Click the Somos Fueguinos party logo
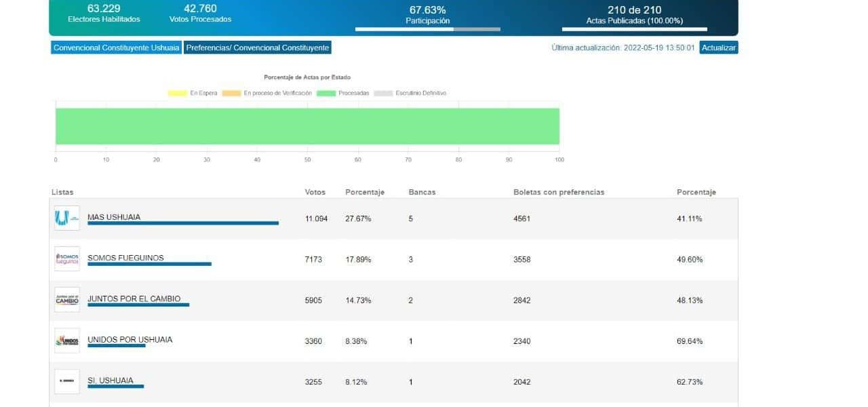Image resolution: width=868 pixels, height=407 pixels. click(66, 259)
